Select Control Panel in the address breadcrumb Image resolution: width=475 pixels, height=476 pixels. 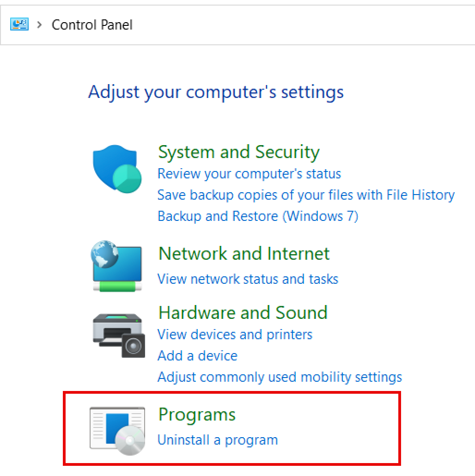click(91, 24)
